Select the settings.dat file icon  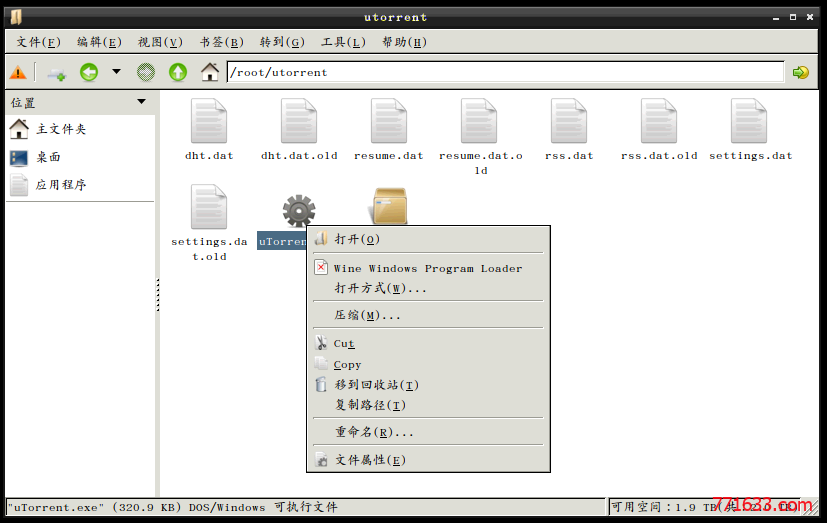tap(749, 121)
